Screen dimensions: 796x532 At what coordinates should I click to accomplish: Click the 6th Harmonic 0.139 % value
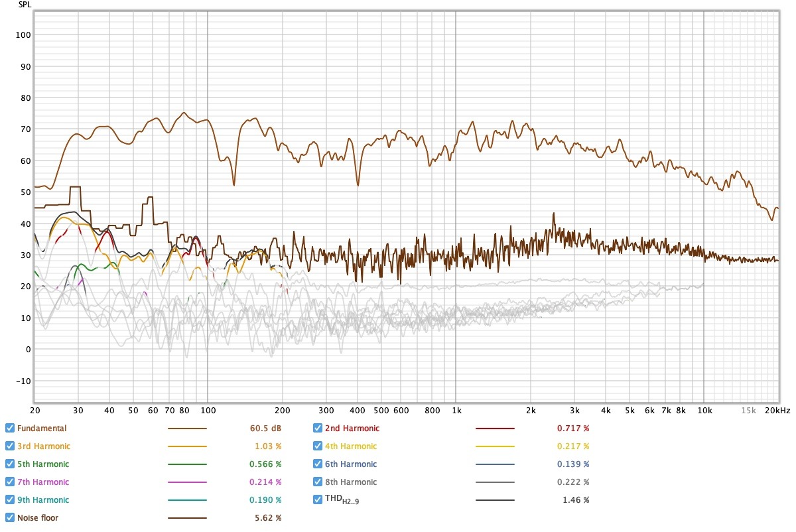click(574, 464)
